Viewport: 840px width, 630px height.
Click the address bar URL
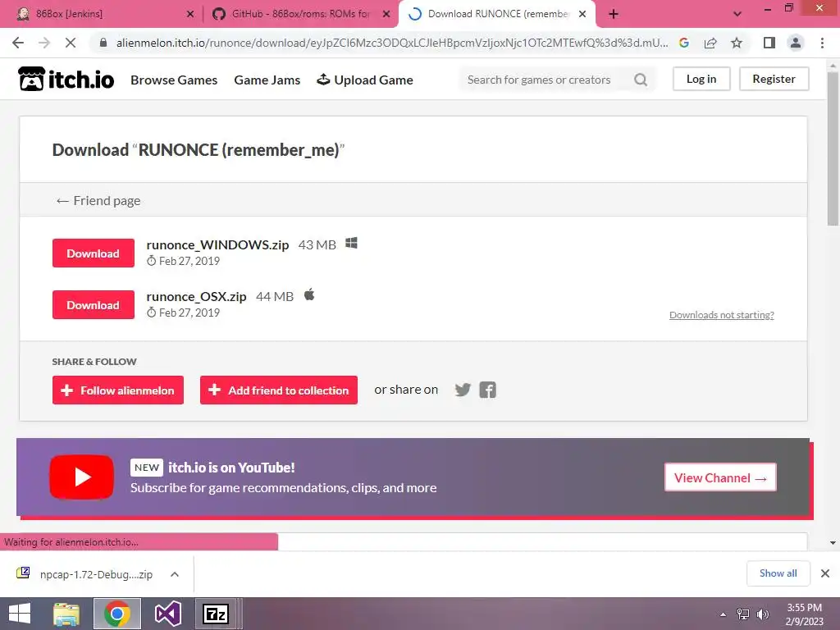click(x=391, y=43)
